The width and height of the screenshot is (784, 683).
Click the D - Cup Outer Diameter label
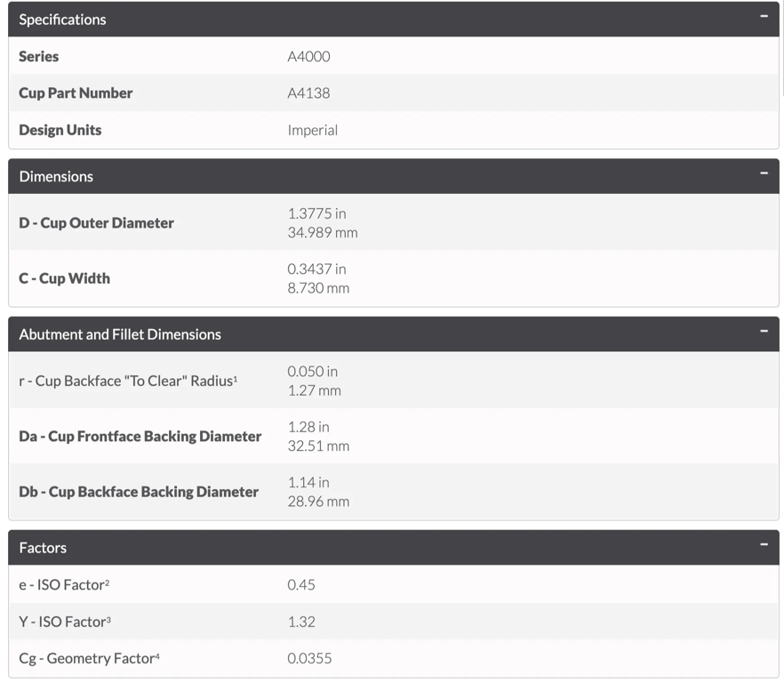click(x=96, y=223)
